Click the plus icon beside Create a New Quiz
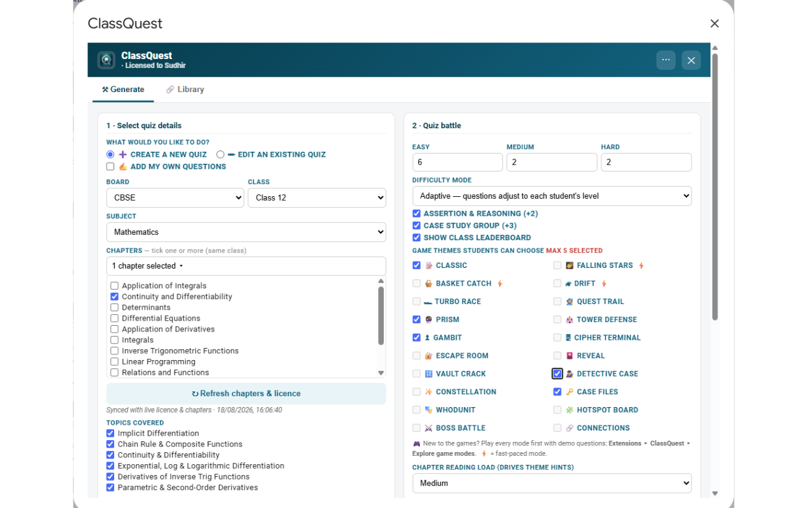Screen dimensions: 812x508 pyautogui.click(x=123, y=154)
